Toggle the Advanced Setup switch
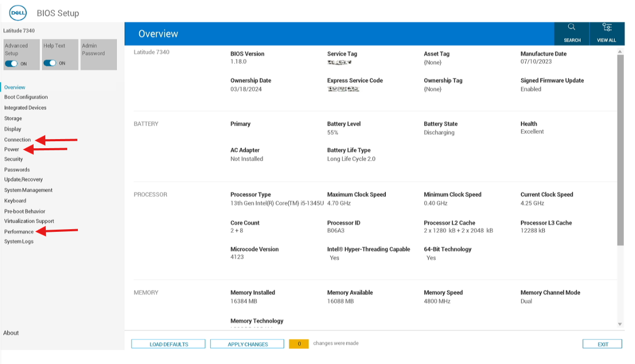Screen dimensions: 635x364 click(x=11, y=63)
